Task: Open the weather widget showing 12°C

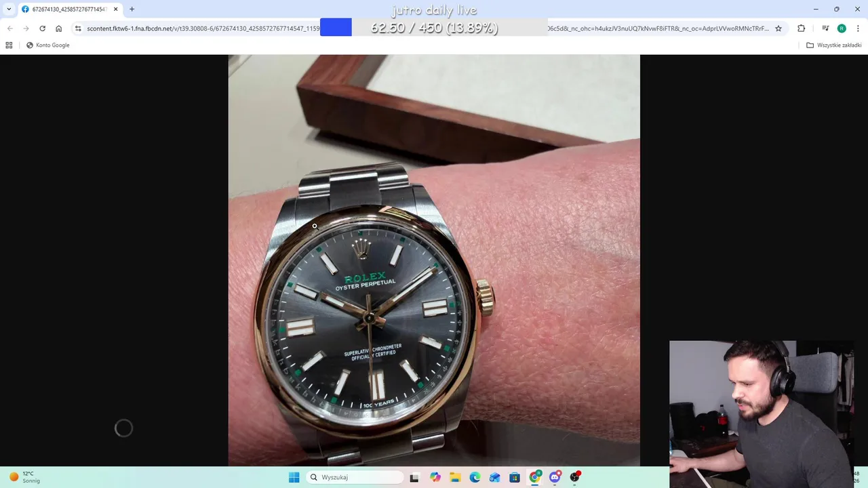Action: (24, 477)
